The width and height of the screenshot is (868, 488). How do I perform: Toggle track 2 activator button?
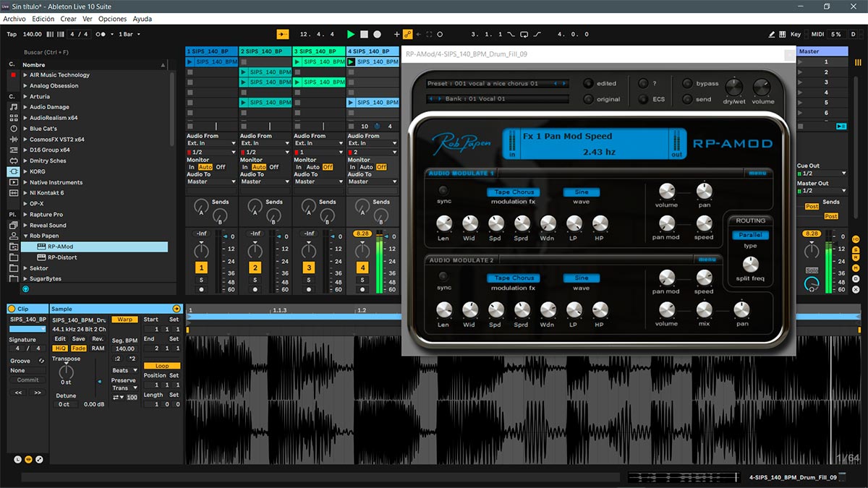click(255, 267)
